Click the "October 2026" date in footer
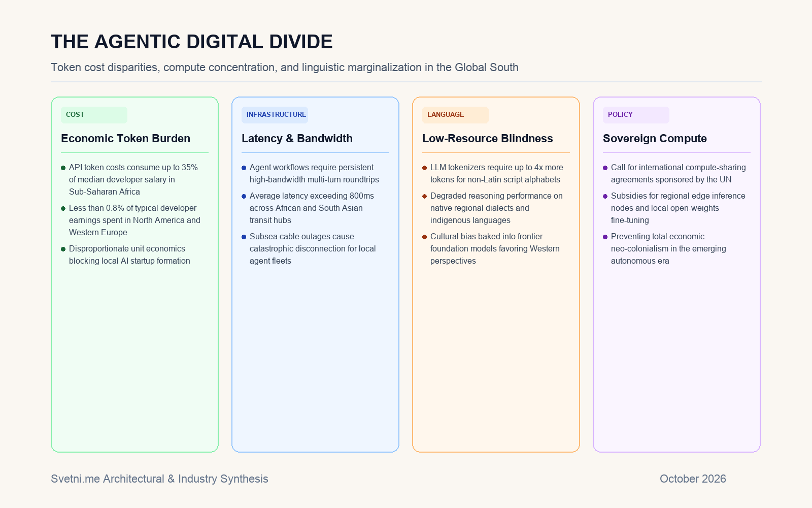This screenshot has width=812, height=508. click(693, 479)
